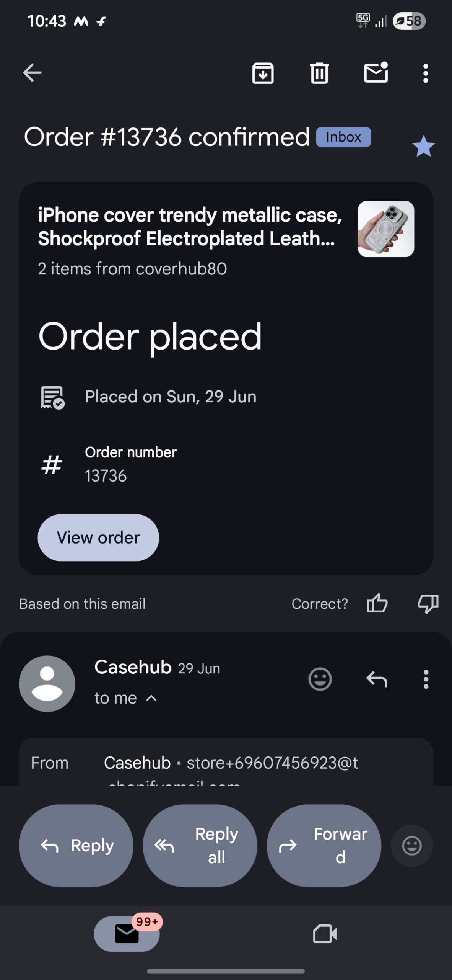Archive this email
452x980 pixels.
tap(263, 73)
